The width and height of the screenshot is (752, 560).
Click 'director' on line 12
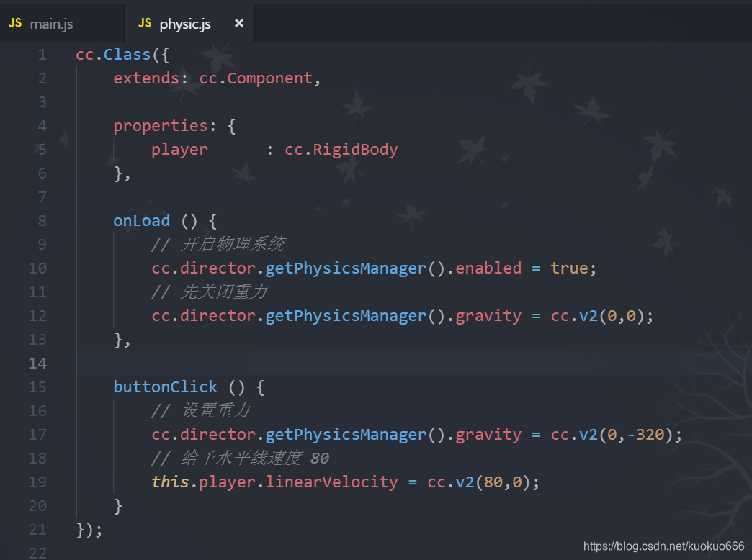click(218, 316)
